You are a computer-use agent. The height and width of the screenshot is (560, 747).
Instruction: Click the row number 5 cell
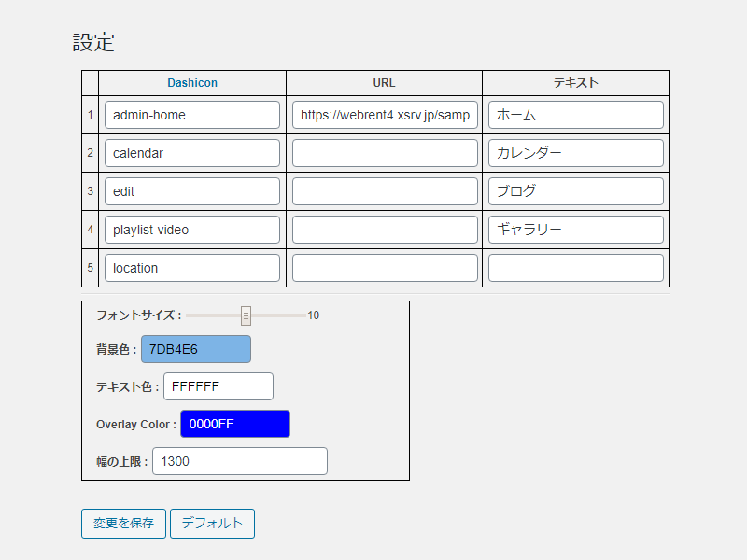[90, 268]
